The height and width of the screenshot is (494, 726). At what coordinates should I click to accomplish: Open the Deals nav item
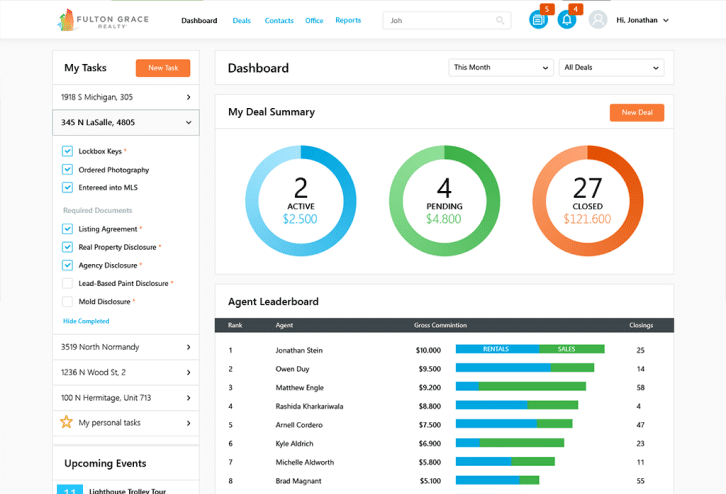point(241,20)
